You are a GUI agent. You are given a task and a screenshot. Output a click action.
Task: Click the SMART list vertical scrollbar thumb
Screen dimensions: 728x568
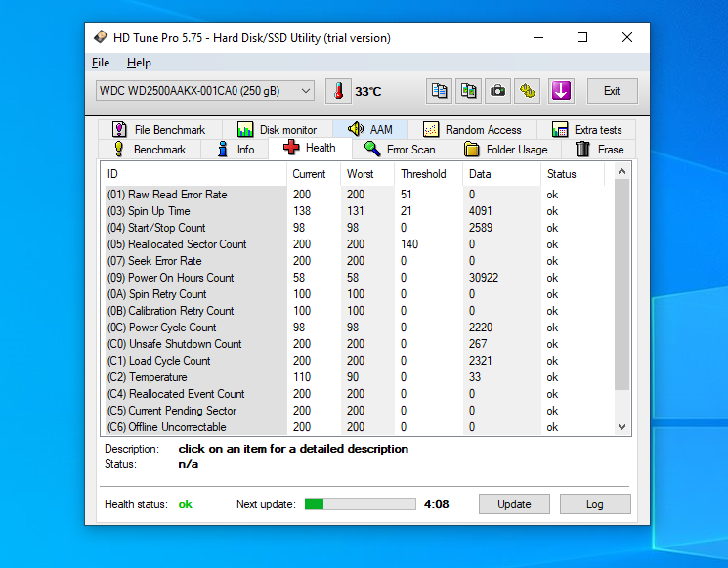pyautogui.click(x=622, y=284)
